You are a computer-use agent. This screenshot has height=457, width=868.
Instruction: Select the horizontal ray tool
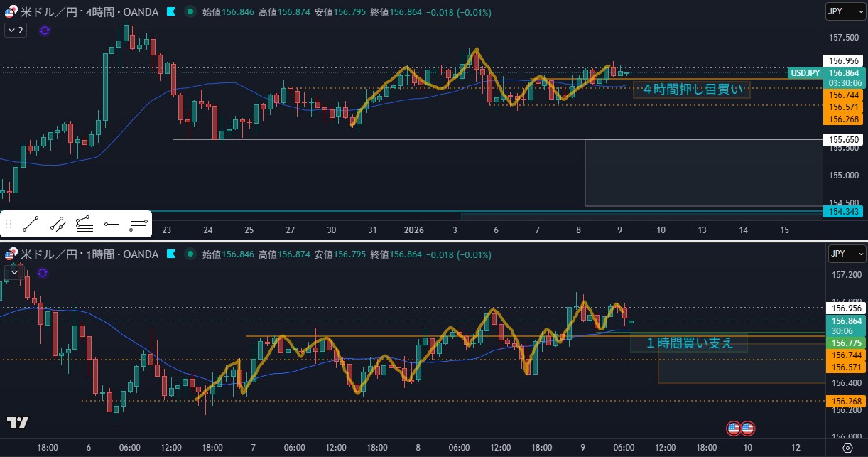pyautogui.click(x=112, y=225)
